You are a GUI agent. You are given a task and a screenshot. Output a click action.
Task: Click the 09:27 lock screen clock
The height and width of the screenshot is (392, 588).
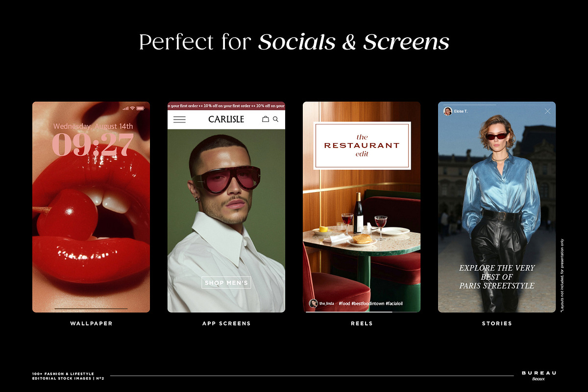point(93,145)
